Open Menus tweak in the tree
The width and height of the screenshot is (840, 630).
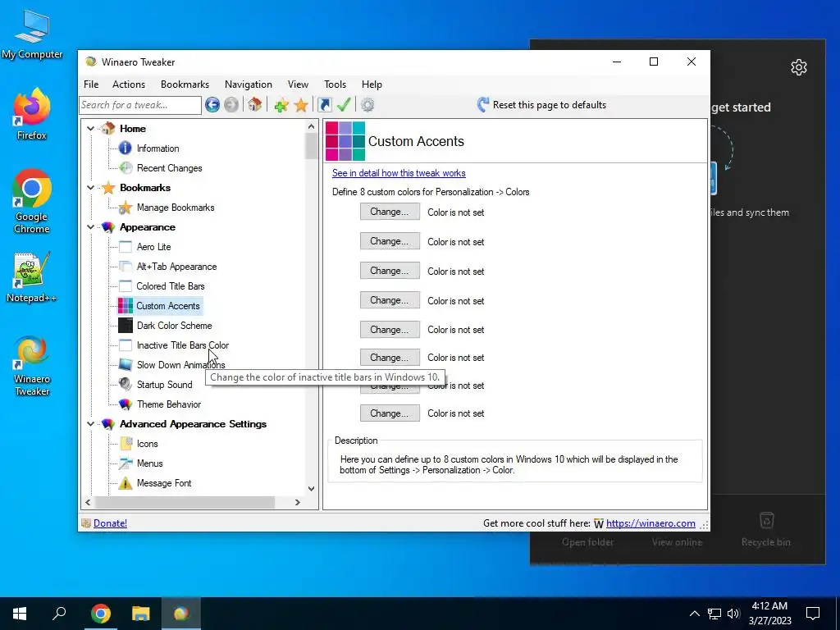coord(149,463)
